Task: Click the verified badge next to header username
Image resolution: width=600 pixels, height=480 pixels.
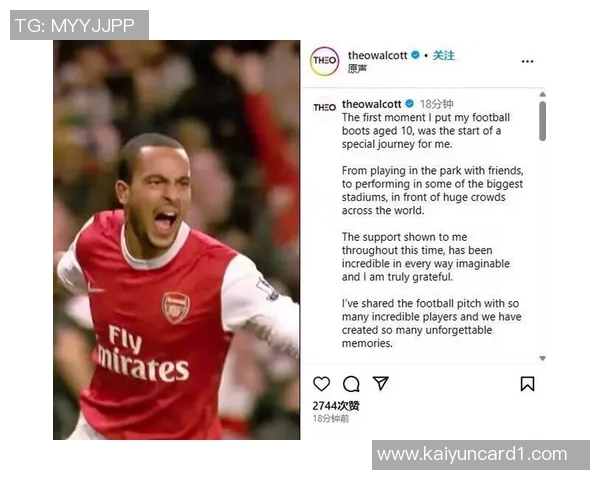Action: (415, 55)
